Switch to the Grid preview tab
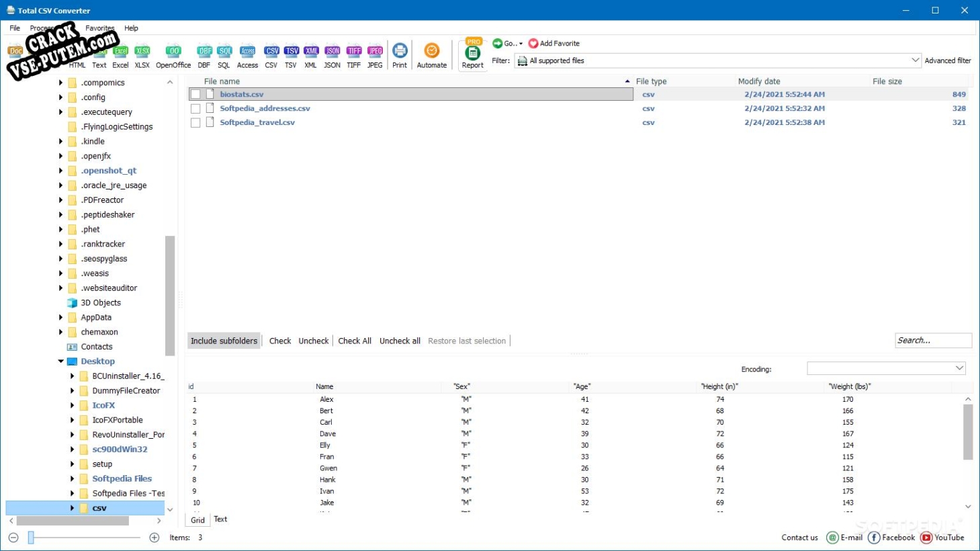 click(197, 520)
